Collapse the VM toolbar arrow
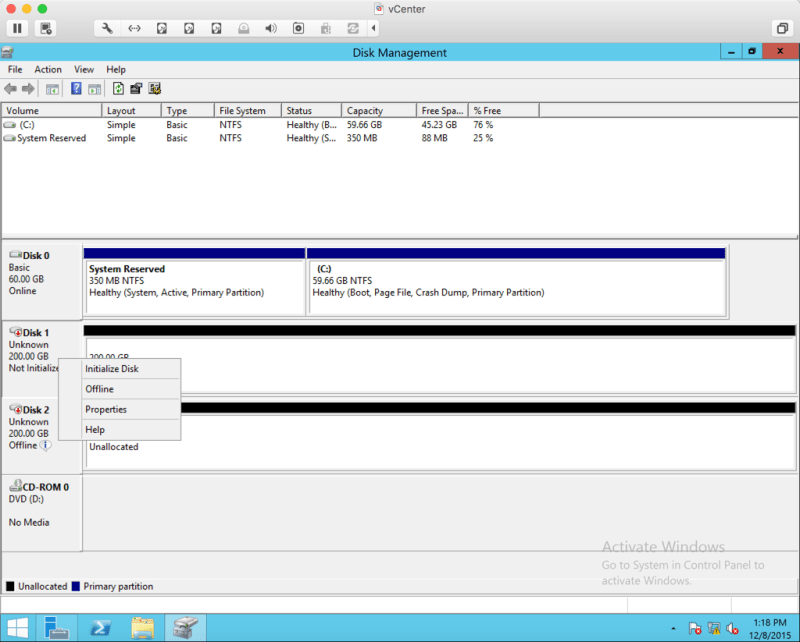The height and width of the screenshot is (642, 800). coord(374,28)
